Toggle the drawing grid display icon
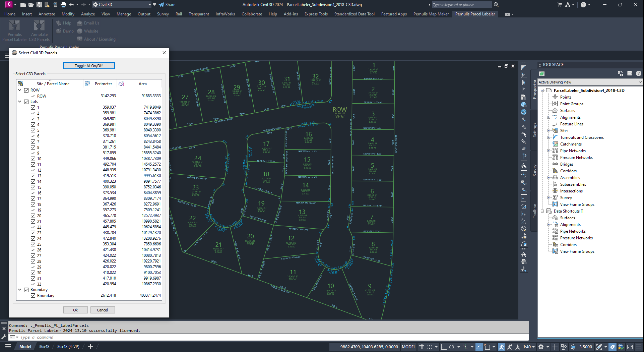644x352 pixels. point(421,347)
